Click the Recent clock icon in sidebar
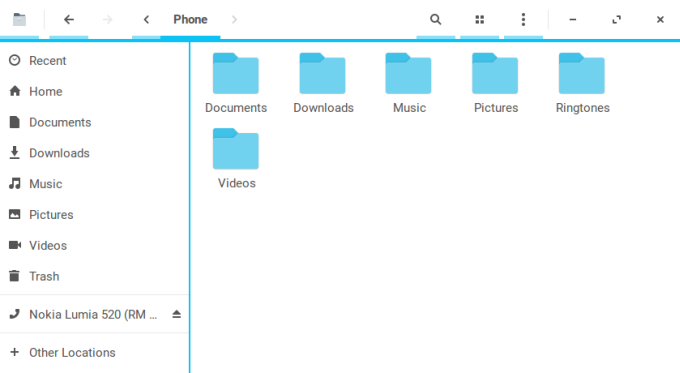680x373 pixels. click(15, 60)
